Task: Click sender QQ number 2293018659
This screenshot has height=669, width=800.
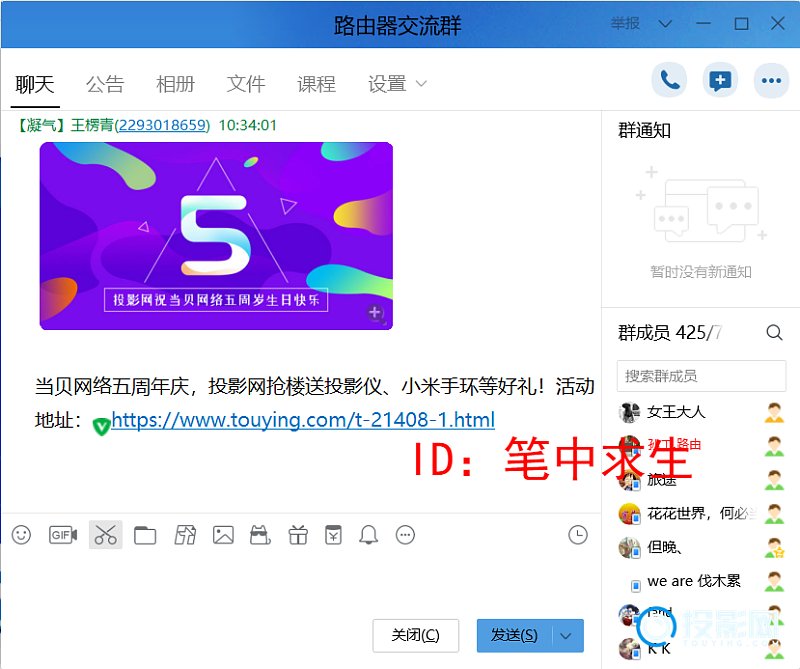Action: click(162, 125)
